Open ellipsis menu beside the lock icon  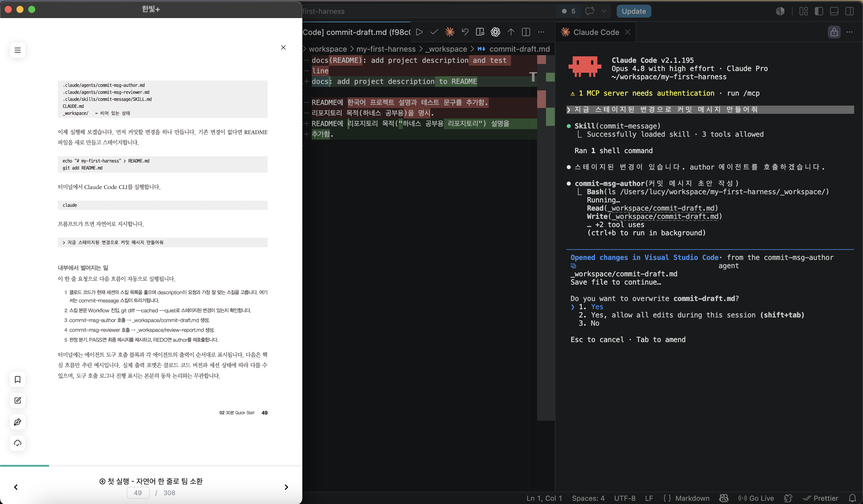coord(849,32)
